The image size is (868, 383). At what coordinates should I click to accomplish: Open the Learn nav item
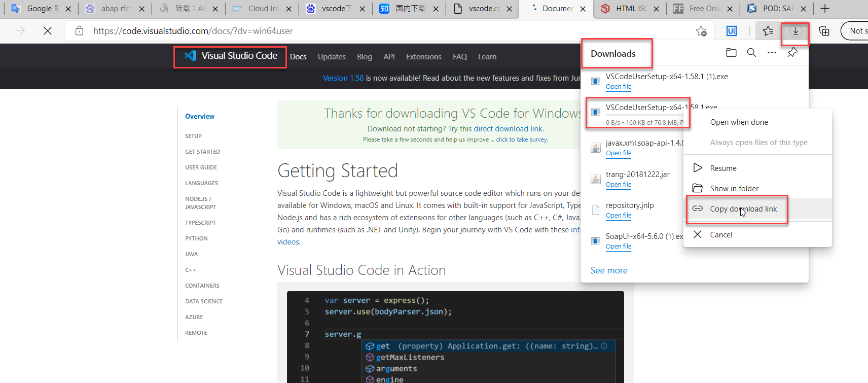click(487, 57)
